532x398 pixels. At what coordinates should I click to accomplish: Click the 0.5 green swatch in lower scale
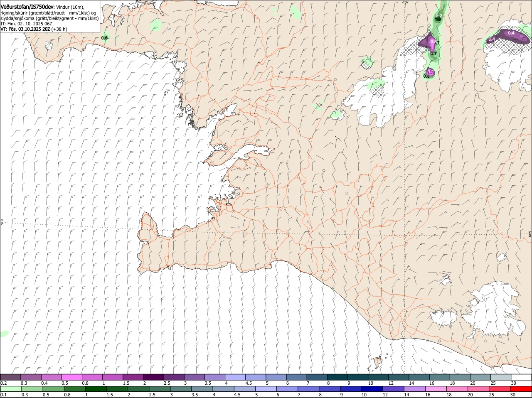(53, 389)
